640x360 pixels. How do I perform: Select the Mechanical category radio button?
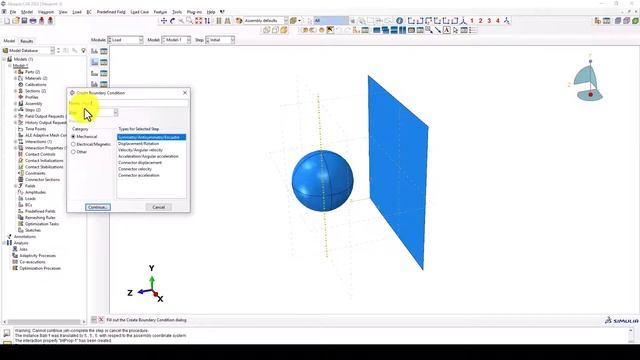(73, 137)
